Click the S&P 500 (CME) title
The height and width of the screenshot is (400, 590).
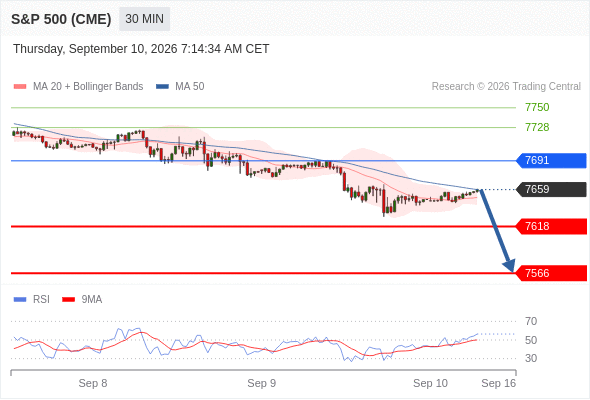[x=61, y=19]
